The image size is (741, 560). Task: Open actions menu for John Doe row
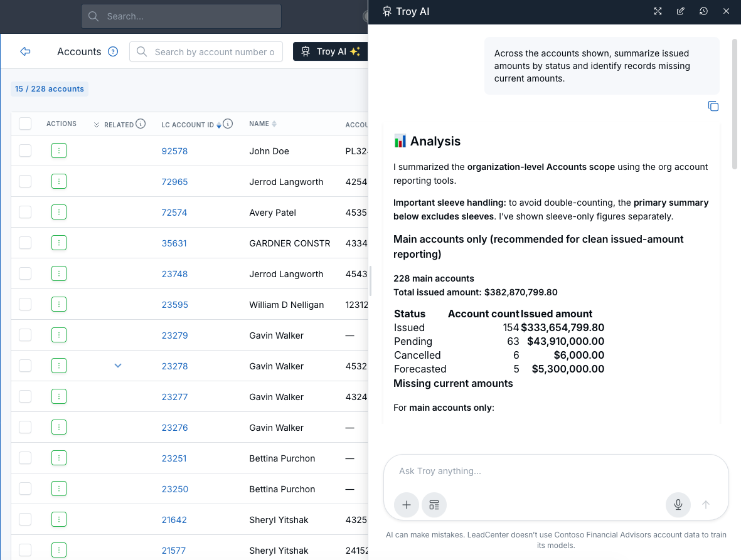click(x=58, y=151)
